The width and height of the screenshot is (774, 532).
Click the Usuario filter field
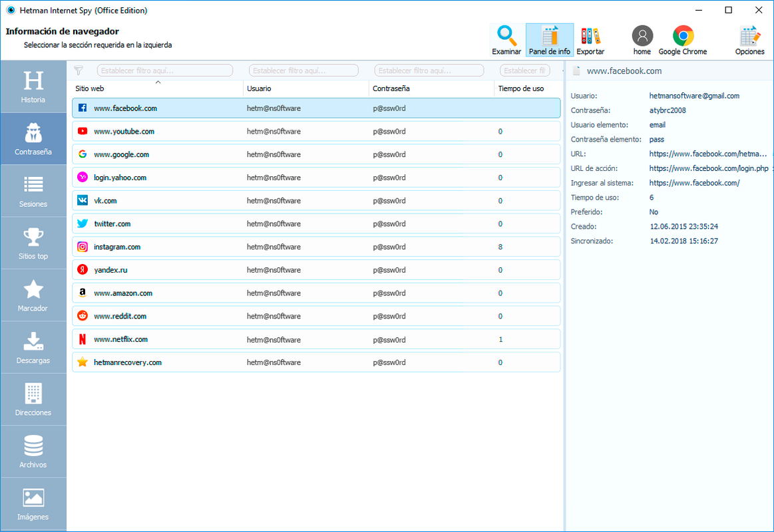(303, 70)
